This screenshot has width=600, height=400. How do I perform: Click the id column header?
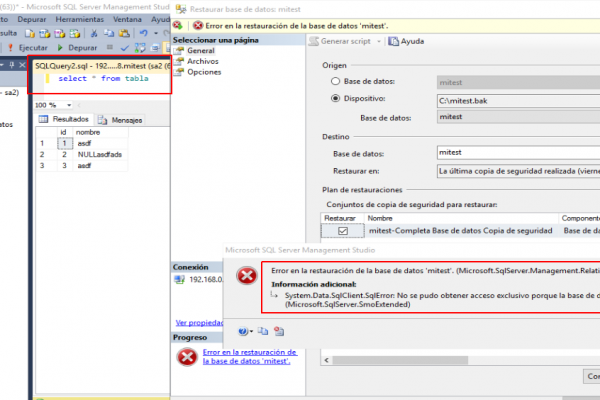[64, 132]
